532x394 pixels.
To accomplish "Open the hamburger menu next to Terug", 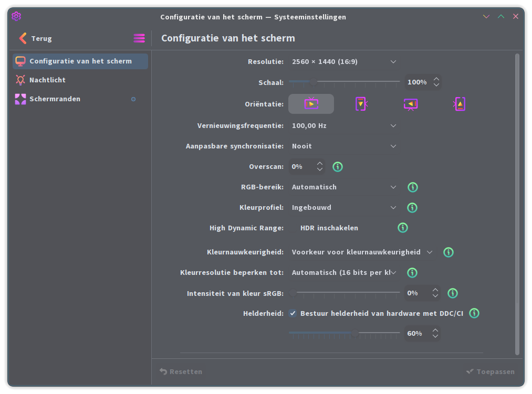I will pyautogui.click(x=139, y=38).
